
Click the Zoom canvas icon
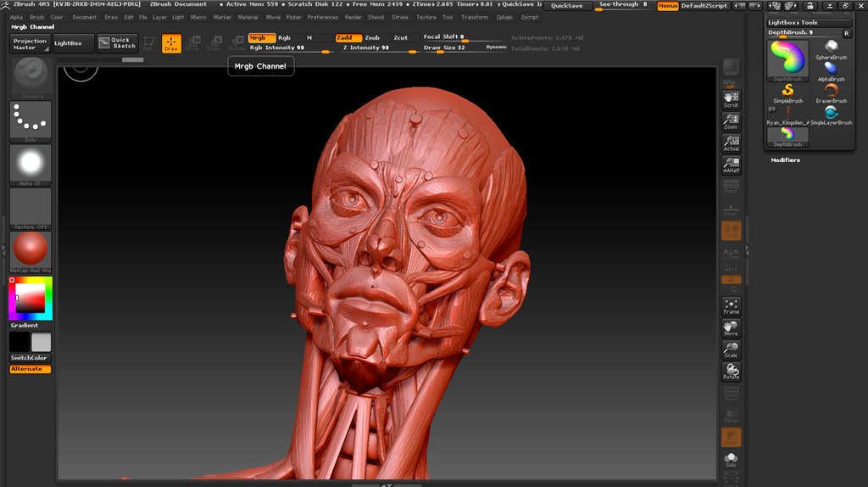click(x=732, y=122)
